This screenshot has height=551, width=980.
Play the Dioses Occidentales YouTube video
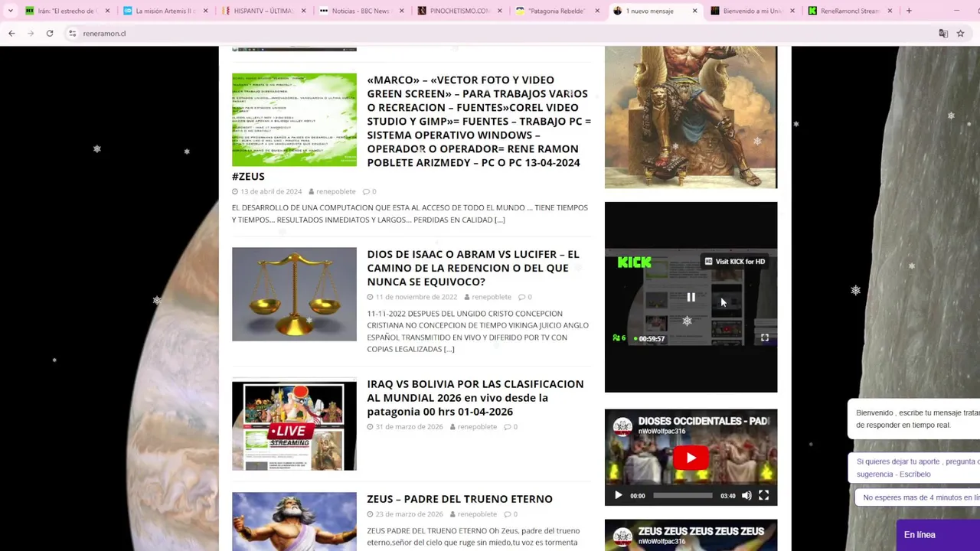point(691,458)
